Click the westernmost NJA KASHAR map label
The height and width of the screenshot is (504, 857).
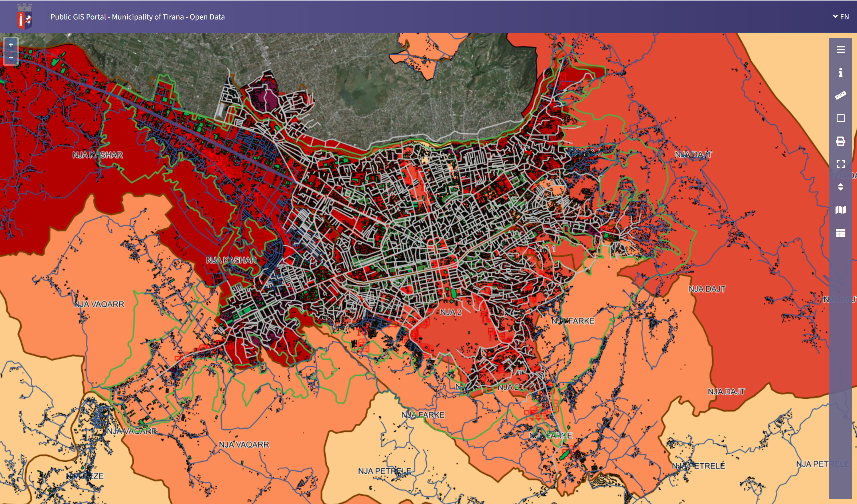click(97, 155)
